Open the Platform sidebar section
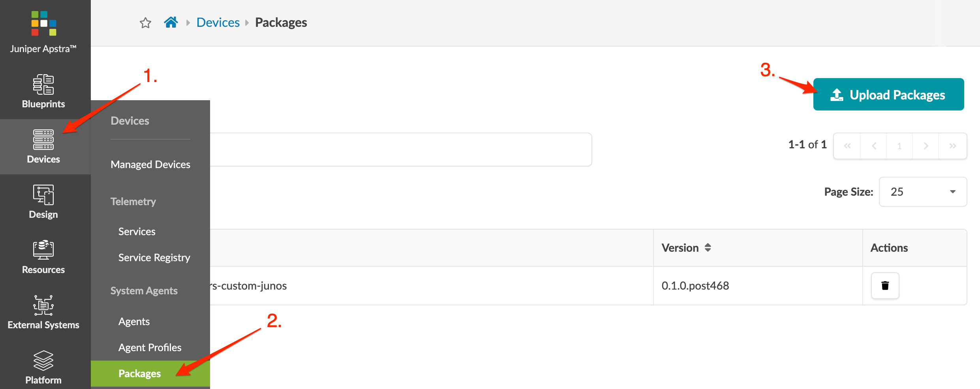The height and width of the screenshot is (389, 980). [43, 367]
